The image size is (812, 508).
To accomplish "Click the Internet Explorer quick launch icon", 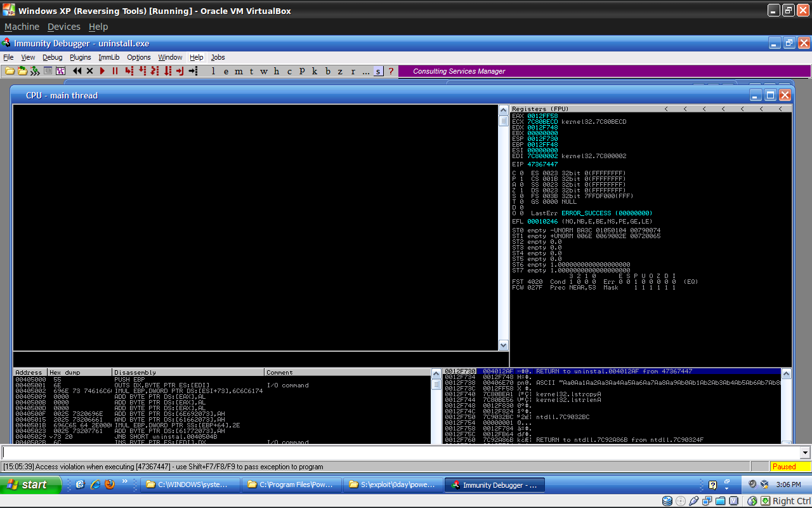I will pyautogui.click(x=95, y=485).
